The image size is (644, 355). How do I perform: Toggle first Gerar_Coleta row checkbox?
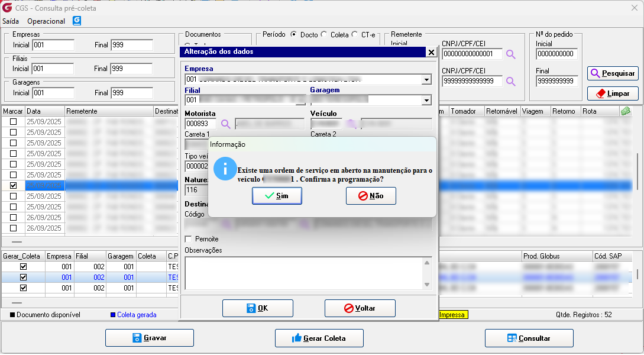(x=24, y=267)
